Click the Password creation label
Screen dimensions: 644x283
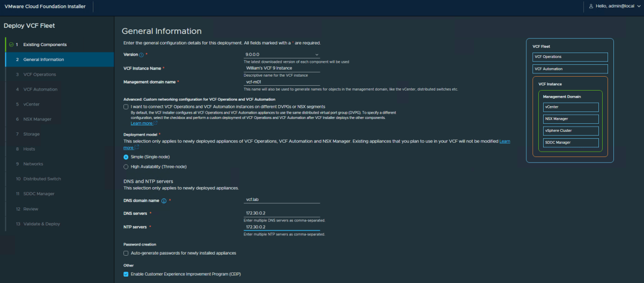(x=140, y=244)
